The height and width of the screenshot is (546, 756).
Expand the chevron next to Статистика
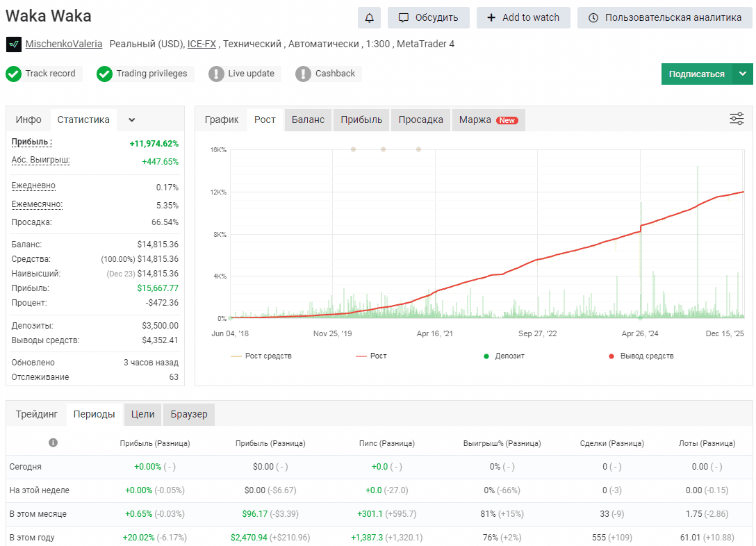131,120
